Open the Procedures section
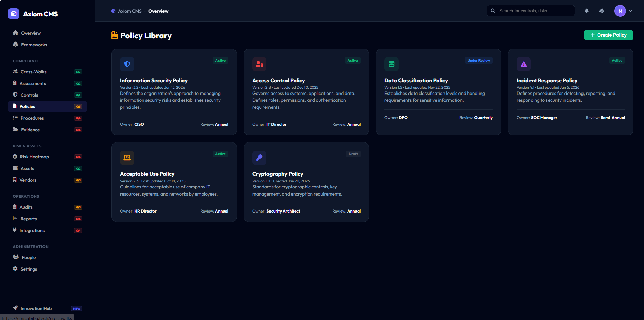This screenshot has height=320, width=644. point(32,118)
